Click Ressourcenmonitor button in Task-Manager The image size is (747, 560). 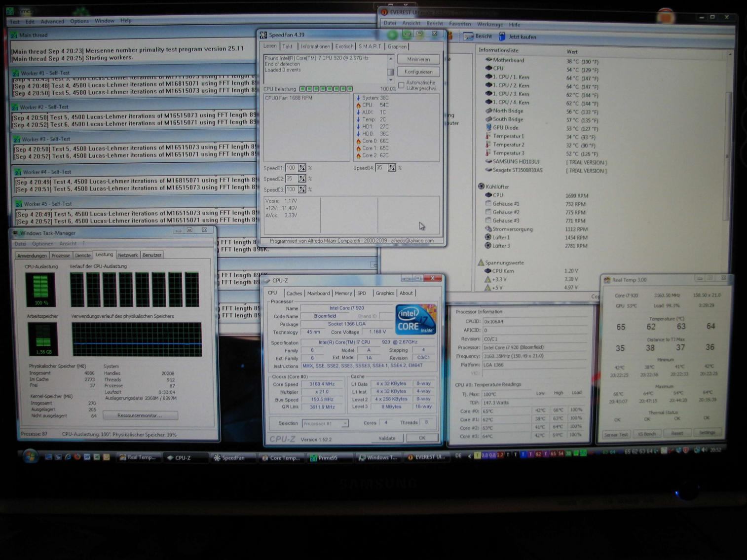tap(140, 415)
